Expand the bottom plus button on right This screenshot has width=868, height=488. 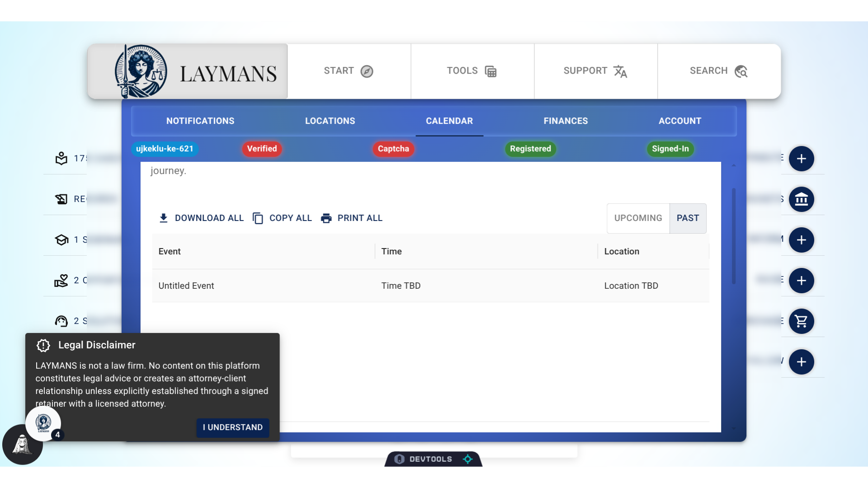tap(801, 362)
